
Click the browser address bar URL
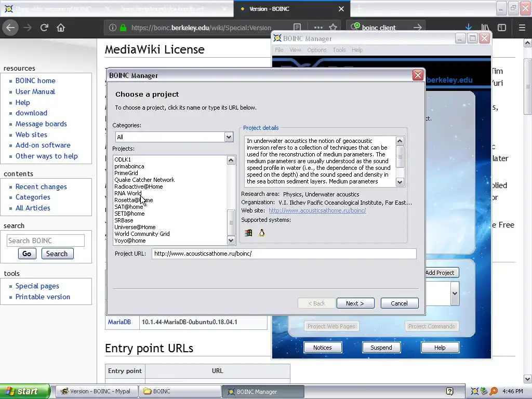201,28
